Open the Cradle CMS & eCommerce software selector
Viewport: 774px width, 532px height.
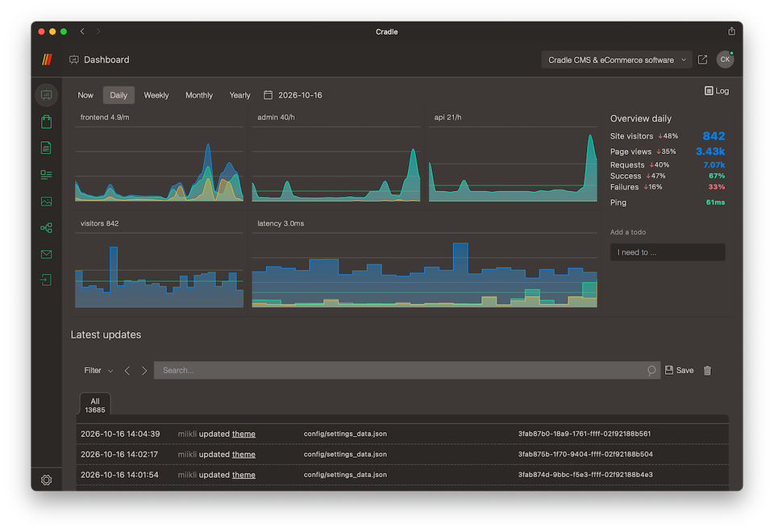(x=617, y=60)
